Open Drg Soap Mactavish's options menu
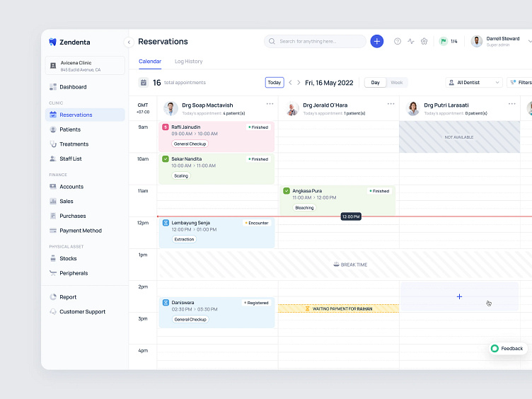This screenshot has height=399, width=532. [x=270, y=104]
